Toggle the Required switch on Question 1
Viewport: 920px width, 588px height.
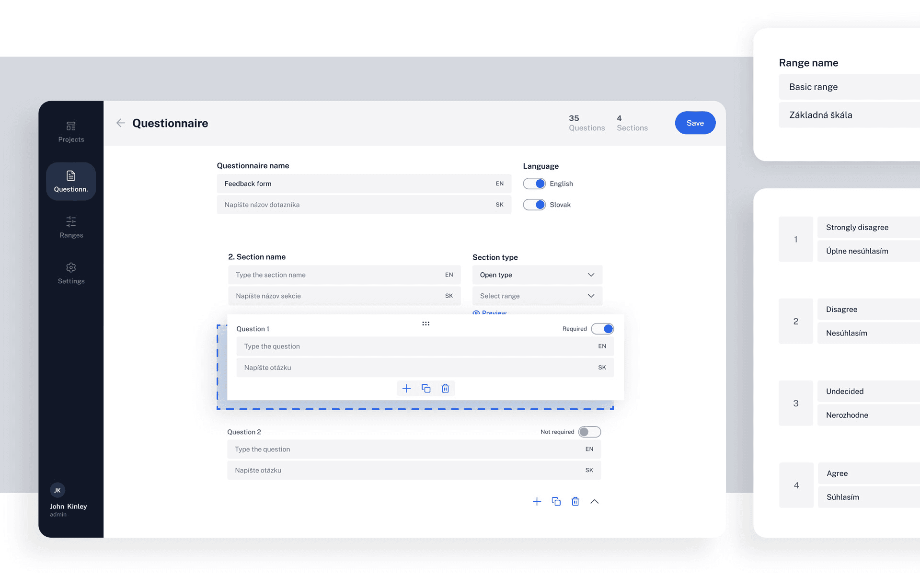click(x=602, y=329)
